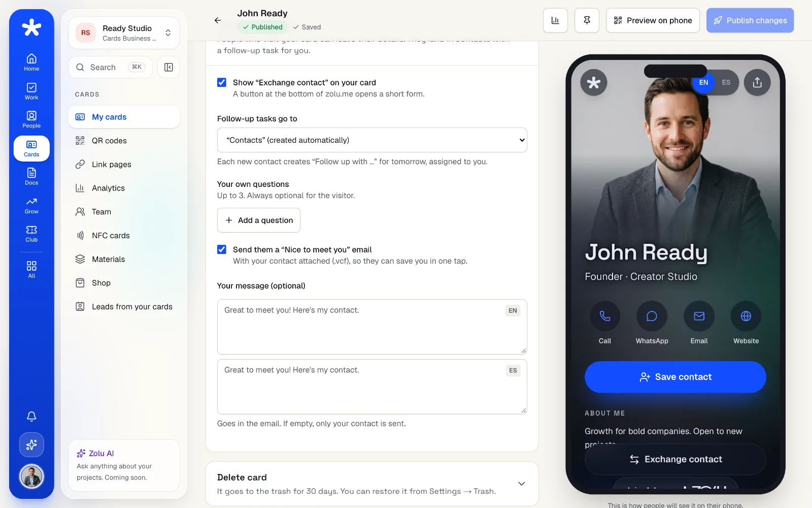Open Analytics in the Cards menu
Screen dimensions: 812x508
click(x=124, y=188)
